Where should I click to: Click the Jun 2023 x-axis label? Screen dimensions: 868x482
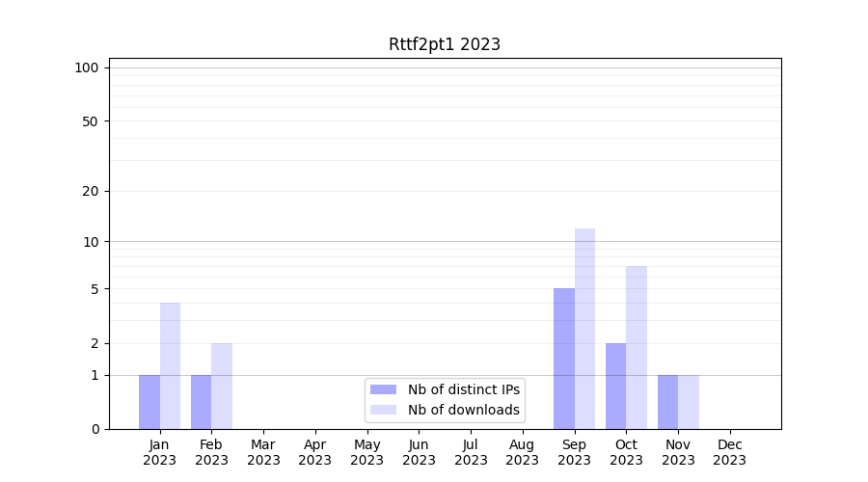click(419, 452)
